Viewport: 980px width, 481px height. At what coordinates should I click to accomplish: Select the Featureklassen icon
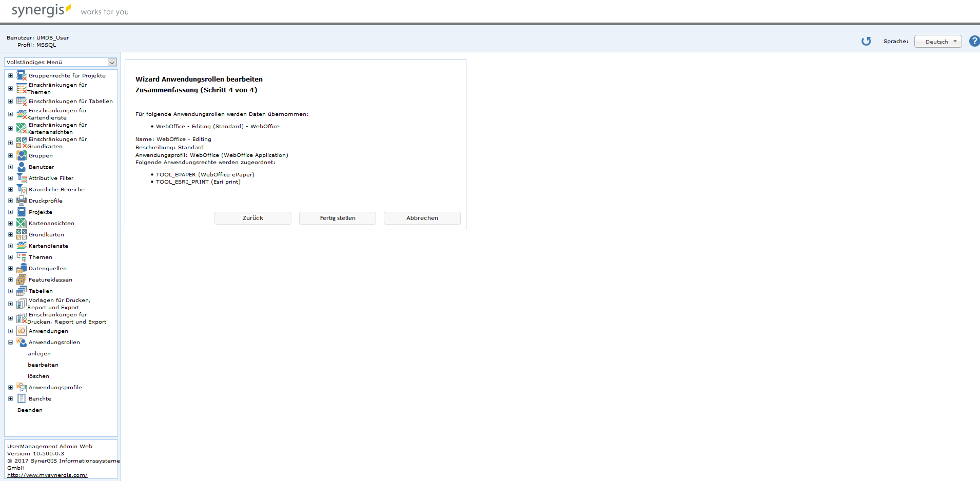coord(21,279)
